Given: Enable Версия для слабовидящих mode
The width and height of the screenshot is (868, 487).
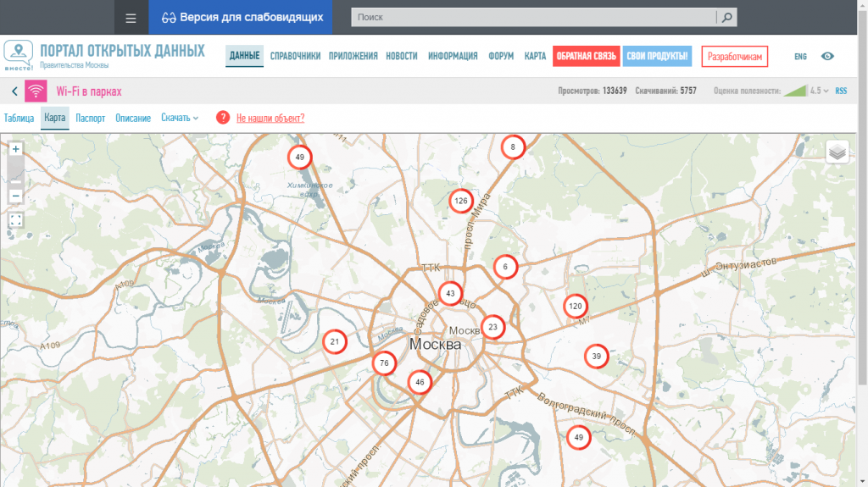Looking at the screenshot, I should pos(240,17).
